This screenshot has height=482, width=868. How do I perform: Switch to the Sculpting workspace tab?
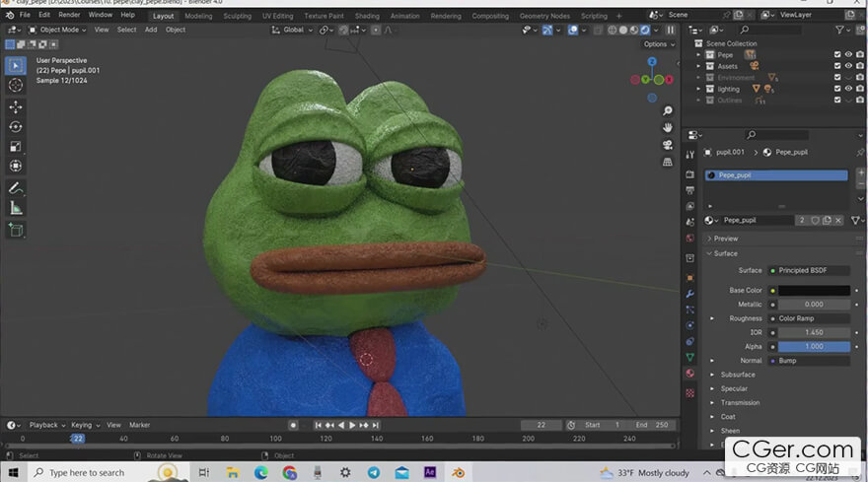click(238, 16)
